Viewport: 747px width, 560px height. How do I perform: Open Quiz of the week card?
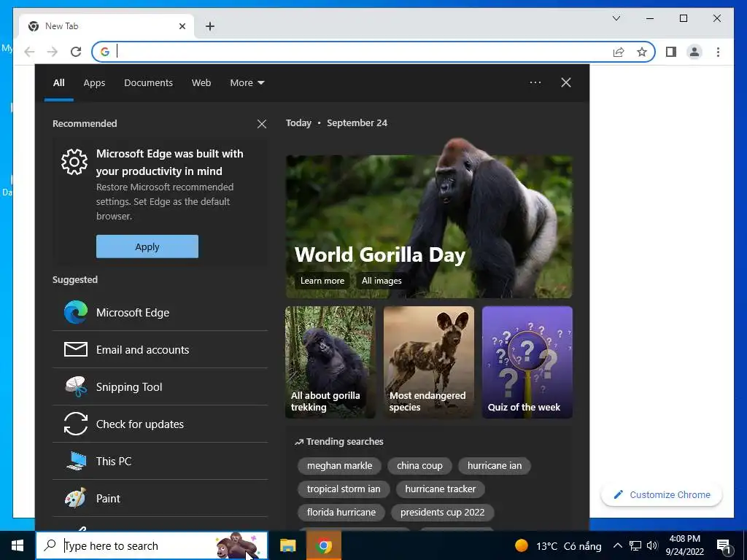tap(527, 362)
